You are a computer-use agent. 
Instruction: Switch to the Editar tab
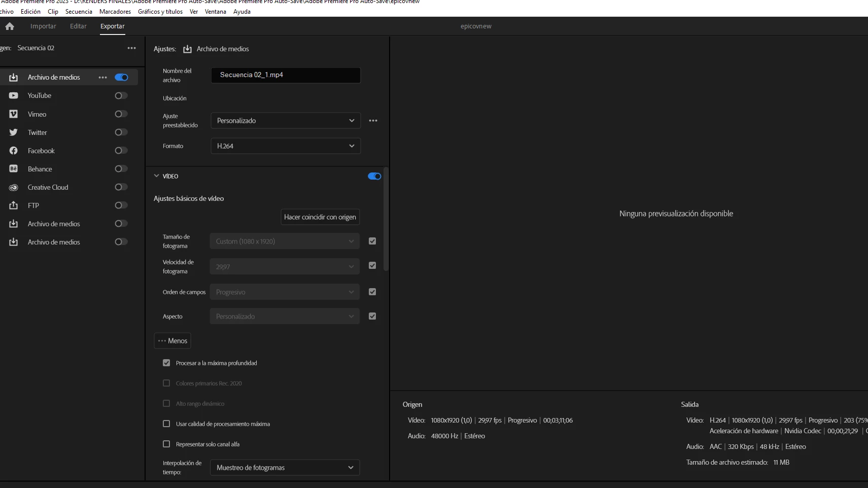[x=78, y=26]
